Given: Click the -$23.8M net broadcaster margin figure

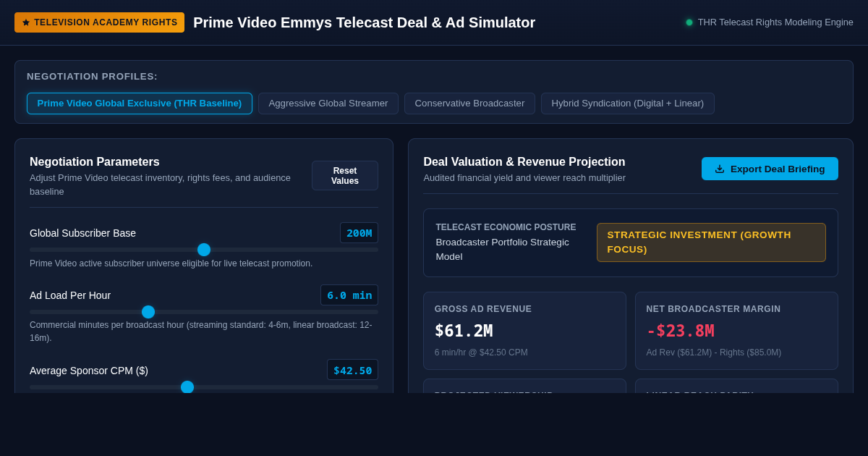Looking at the screenshot, I should click(x=680, y=331).
